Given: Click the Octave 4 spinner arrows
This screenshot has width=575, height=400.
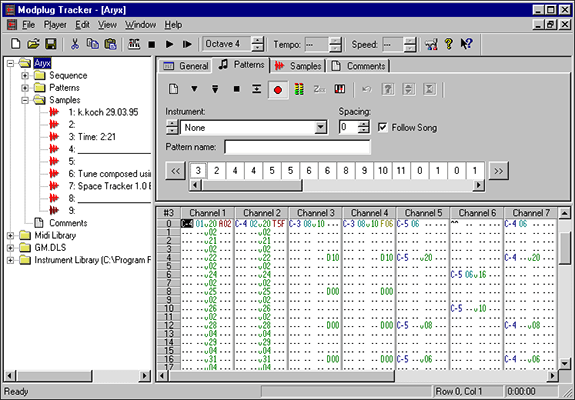Looking at the screenshot, I should click(x=258, y=44).
